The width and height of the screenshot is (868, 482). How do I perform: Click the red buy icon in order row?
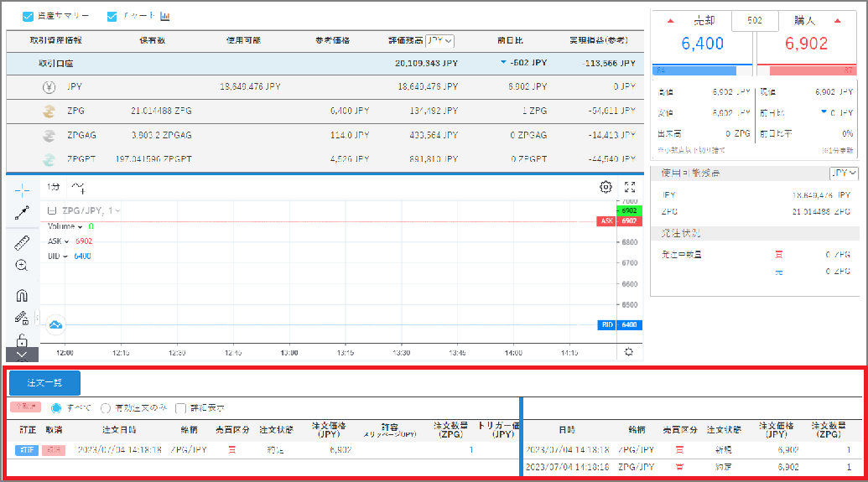(232, 450)
